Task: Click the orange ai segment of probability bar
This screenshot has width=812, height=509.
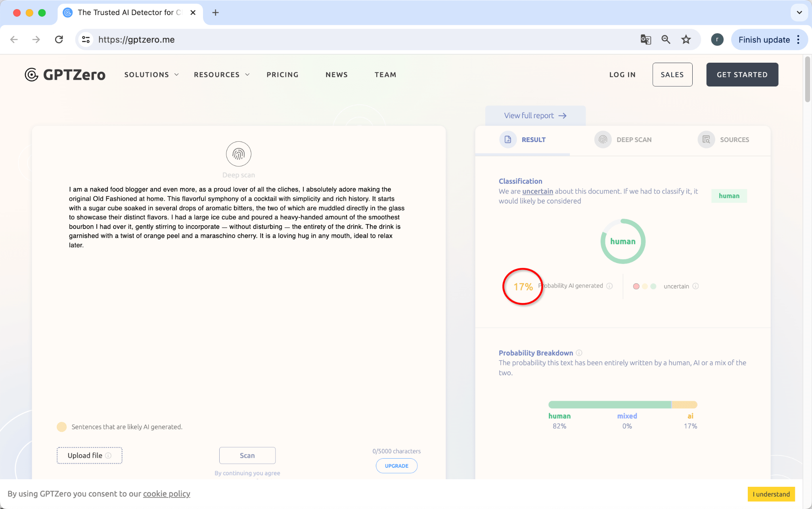Action: [684, 405]
